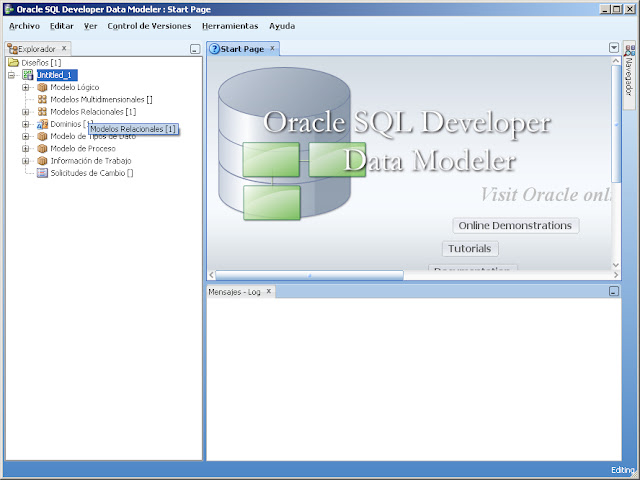Minimize the Explorador panel
640x480 pixels.
click(195, 49)
